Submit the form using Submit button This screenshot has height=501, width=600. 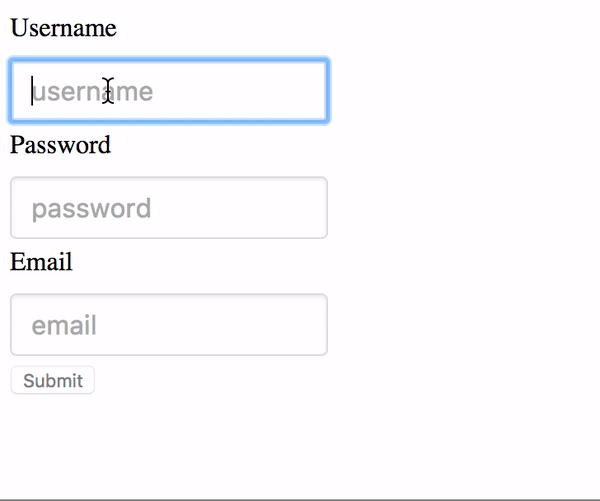pyautogui.click(x=53, y=380)
